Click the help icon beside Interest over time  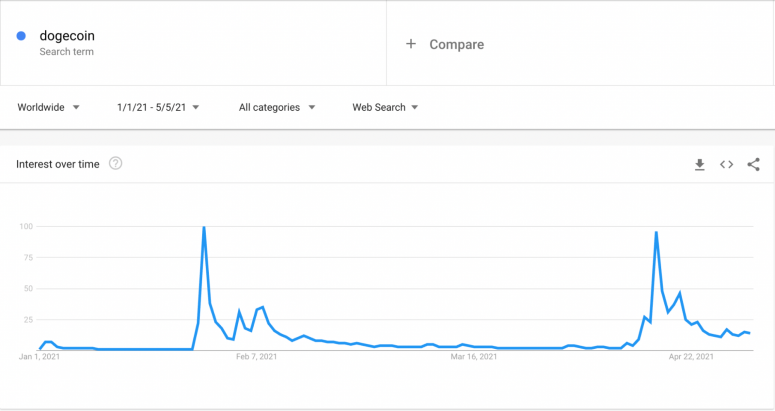[116, 164]
